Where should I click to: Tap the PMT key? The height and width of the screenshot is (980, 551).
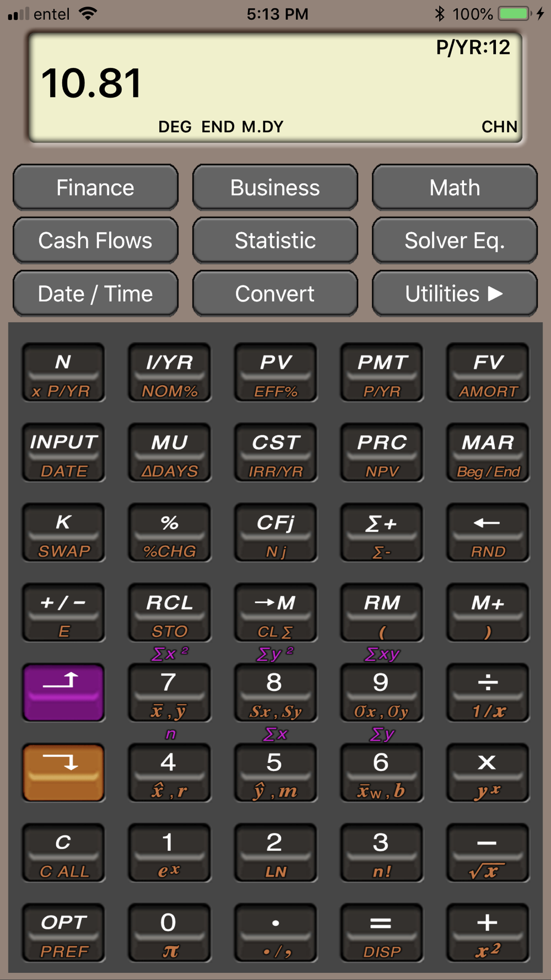[382, 372]
